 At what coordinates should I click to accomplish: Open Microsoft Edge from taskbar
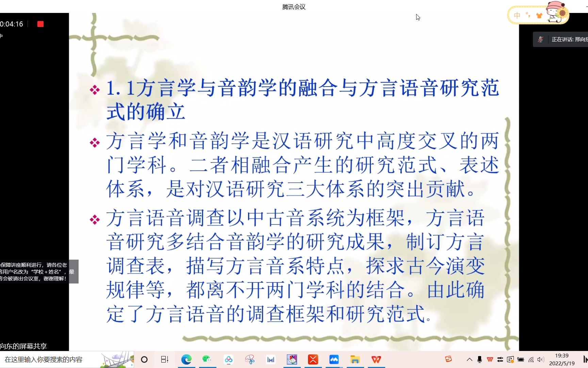pos(186,359)
